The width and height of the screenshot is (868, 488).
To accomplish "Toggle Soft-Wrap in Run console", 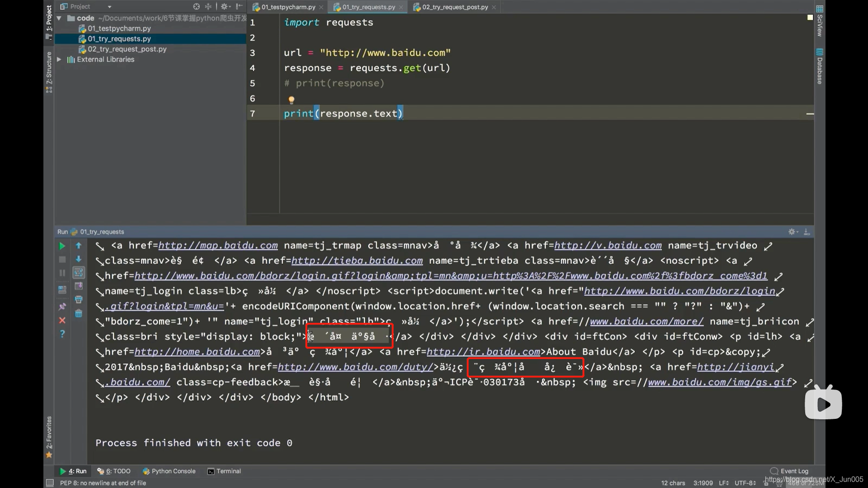I will coord(78,272).
